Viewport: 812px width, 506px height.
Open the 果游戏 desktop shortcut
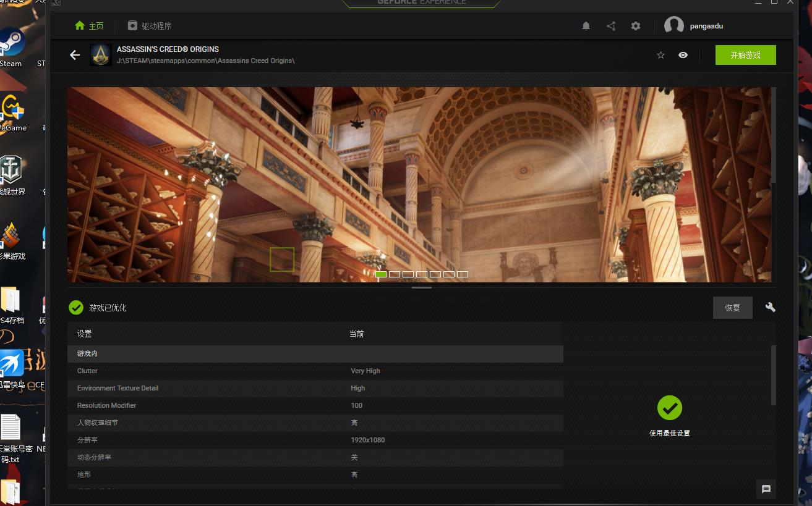pyautogui.click(x=12, y=241)
